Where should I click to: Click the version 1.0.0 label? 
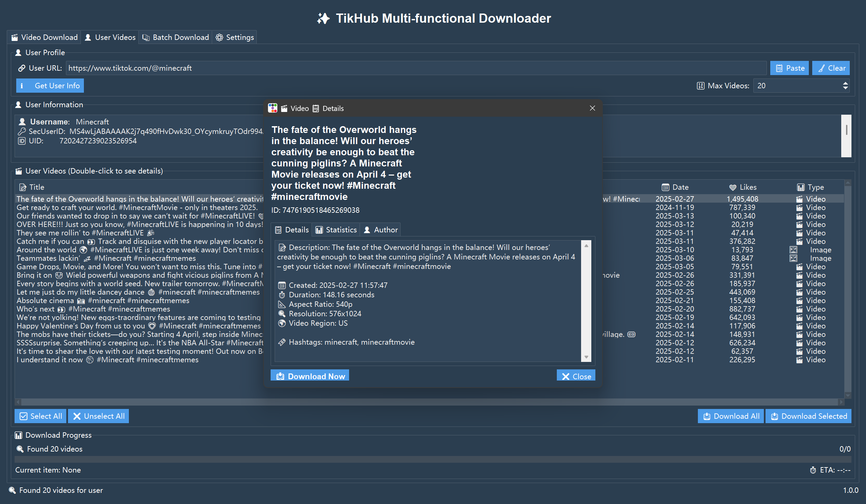click(850, 490)
